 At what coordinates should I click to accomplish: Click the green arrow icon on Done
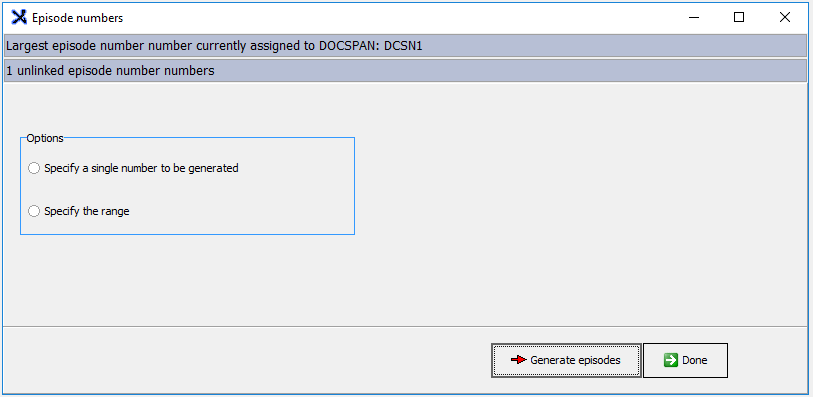[x=671, y=360]
